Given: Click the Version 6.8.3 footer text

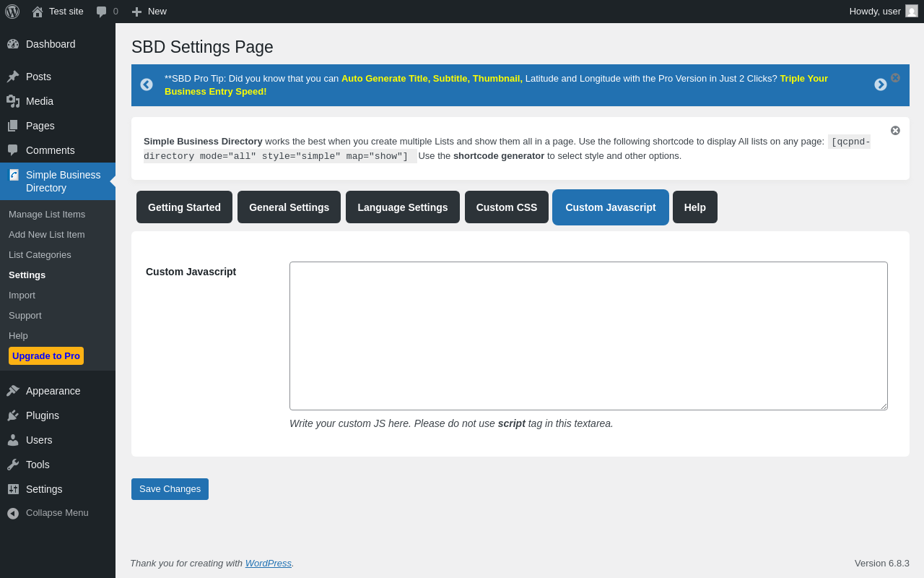Looking at the screenshot, I should click(x=882, y=563).
